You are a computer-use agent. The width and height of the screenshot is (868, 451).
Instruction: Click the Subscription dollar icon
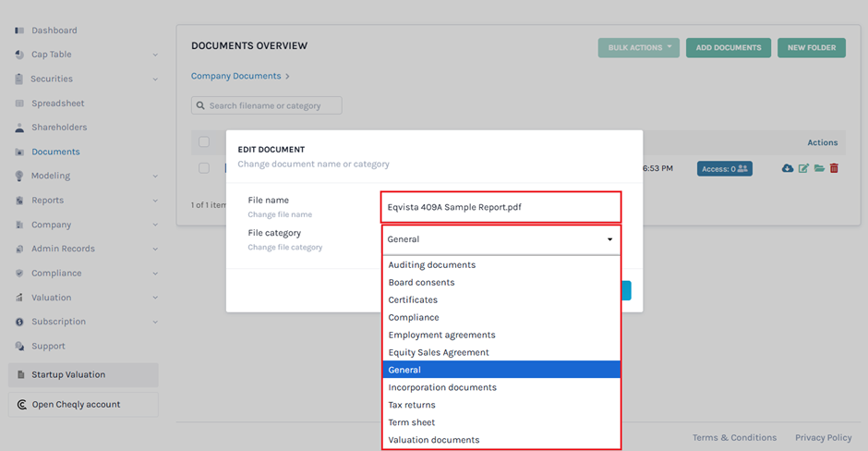[x=19, y=322]
